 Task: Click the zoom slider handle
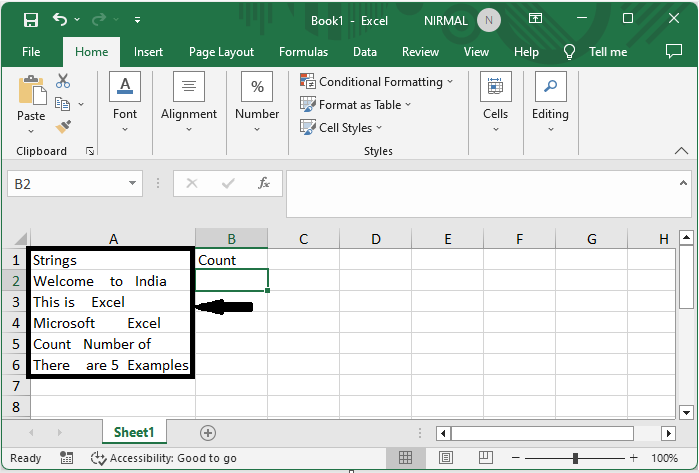(x=576, y=458)
